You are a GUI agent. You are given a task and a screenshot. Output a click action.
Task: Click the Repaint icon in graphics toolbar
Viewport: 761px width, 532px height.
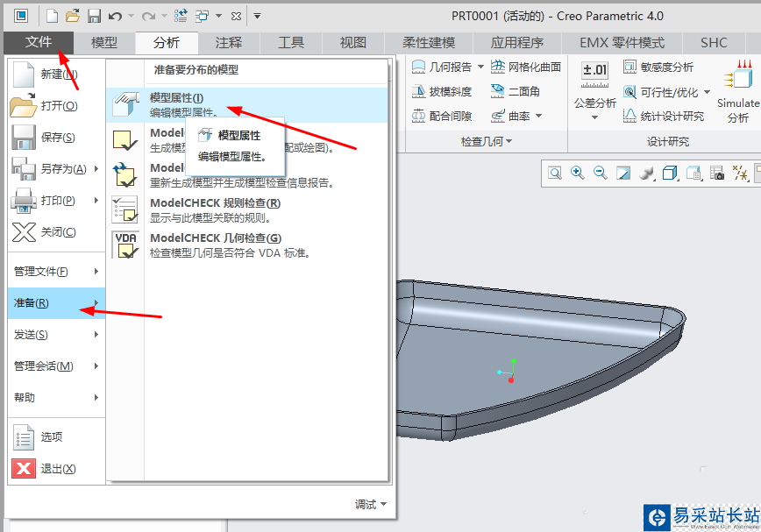coord(623,173)
